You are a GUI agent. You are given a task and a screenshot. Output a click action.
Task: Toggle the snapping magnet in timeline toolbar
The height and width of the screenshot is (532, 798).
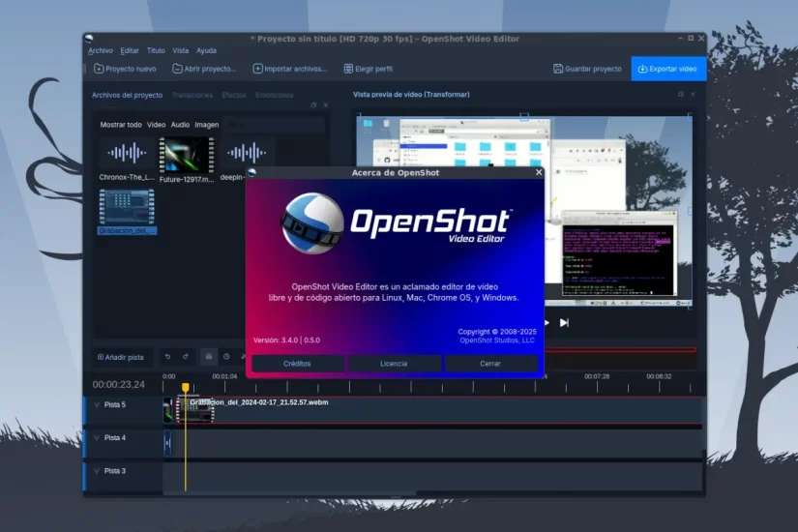click(209, 357)
